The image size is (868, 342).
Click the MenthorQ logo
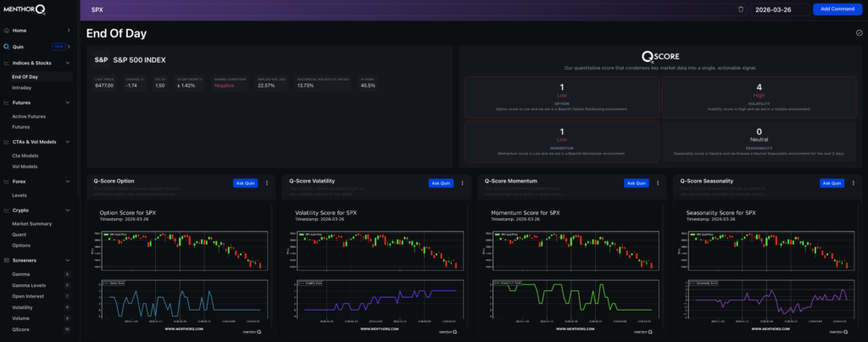point(23,8)
